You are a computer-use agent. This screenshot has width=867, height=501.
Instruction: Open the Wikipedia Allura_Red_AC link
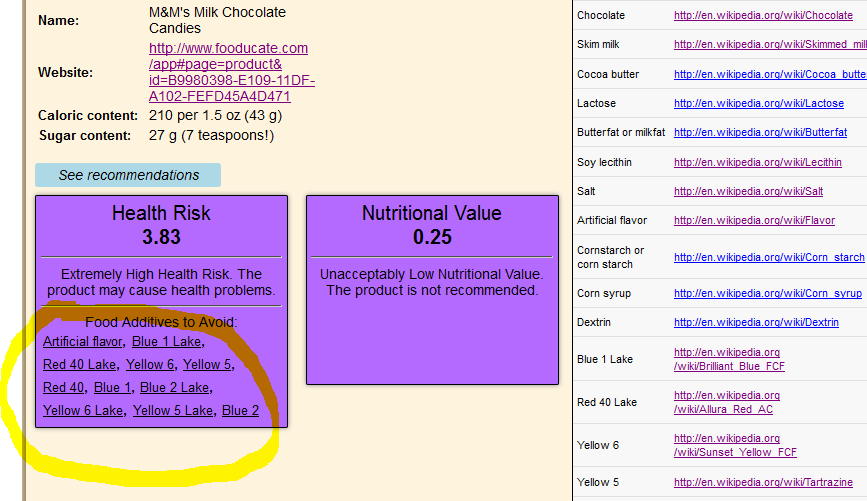[x=727, y=402]
